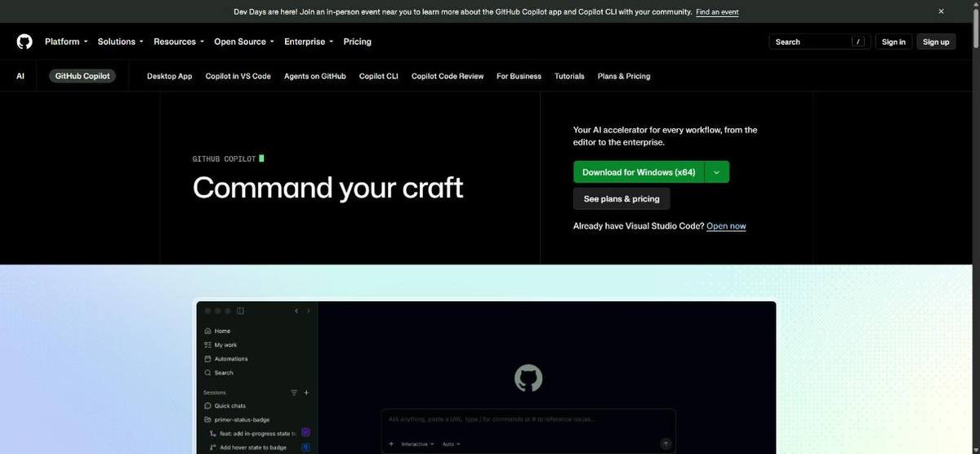
Task: Click the GITHUB COPILOT label above the heading
Action: pyautogui.click(x=224, y=158)
